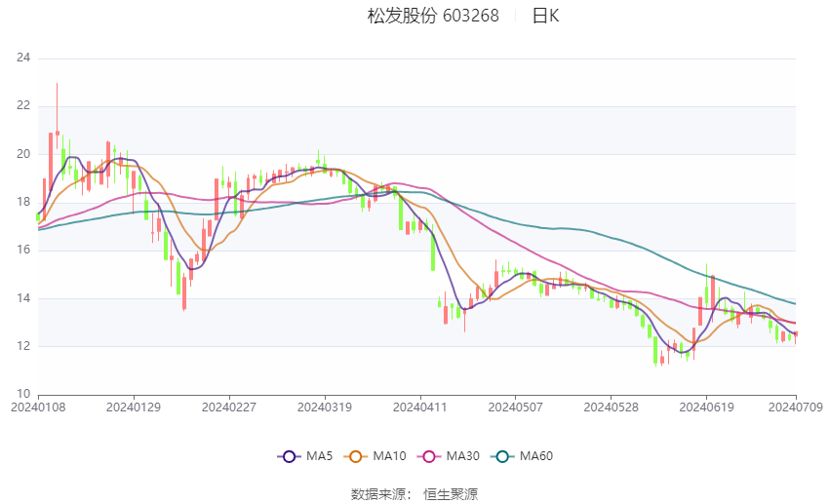Select the 日K label in the title

click(545, 16)
